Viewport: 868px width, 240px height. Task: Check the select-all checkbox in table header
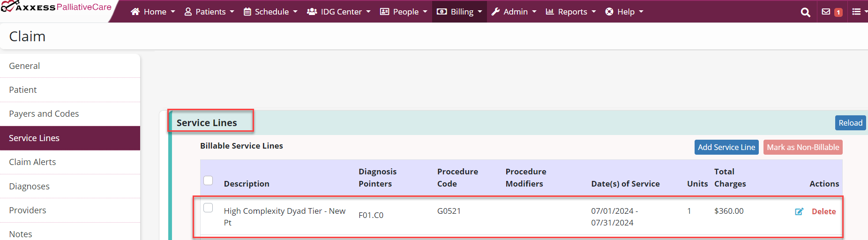click(x=208, y=180)
